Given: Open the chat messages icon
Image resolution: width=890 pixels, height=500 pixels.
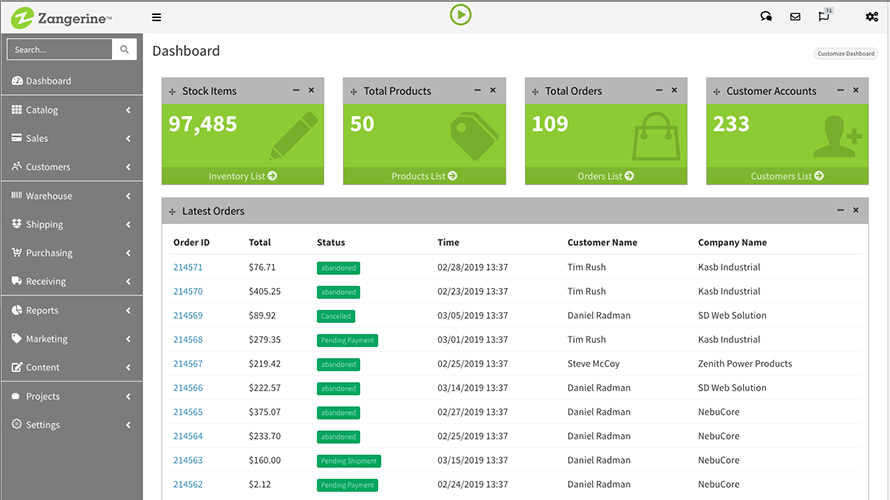Looking at the screenshot, I should pyautogui.click(x=766, y=17).
